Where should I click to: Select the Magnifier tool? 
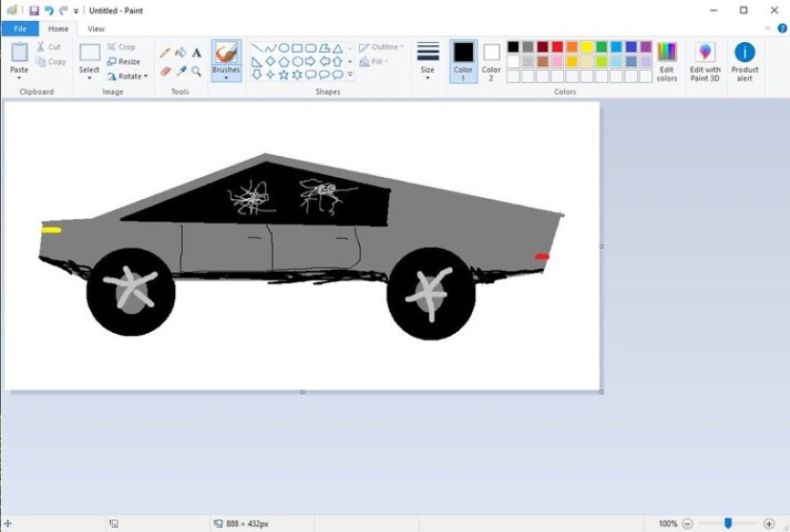coord(196,71)
